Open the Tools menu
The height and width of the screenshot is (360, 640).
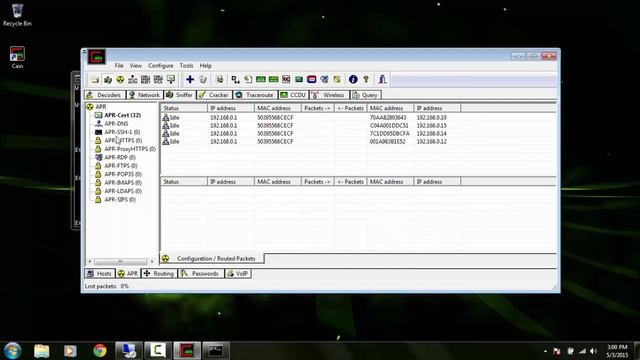coord(186,65)
